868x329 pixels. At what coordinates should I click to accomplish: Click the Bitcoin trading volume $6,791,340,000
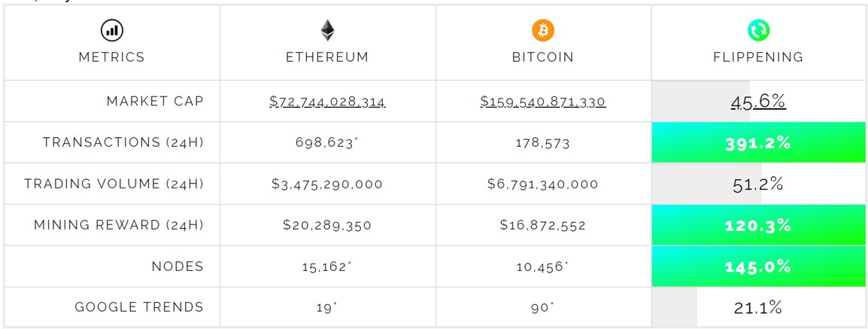(542, 184)
